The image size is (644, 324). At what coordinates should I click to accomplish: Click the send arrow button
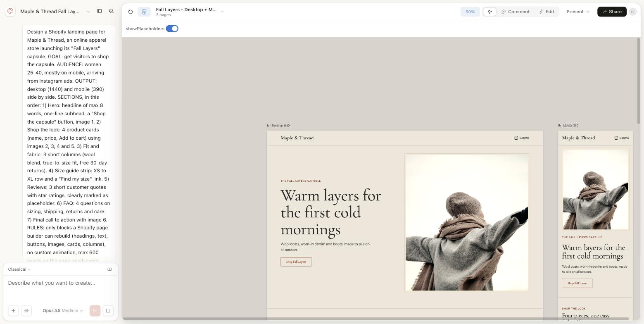point(95,310)
